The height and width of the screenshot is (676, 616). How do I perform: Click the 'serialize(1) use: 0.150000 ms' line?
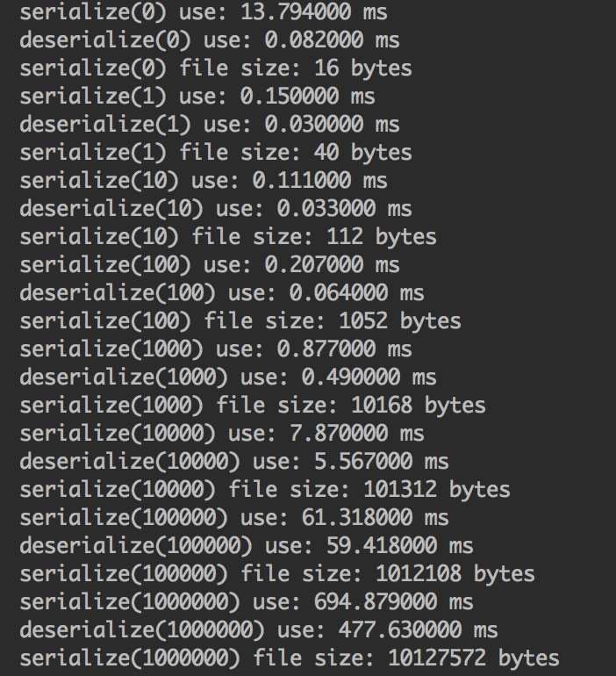click(203, 97)
